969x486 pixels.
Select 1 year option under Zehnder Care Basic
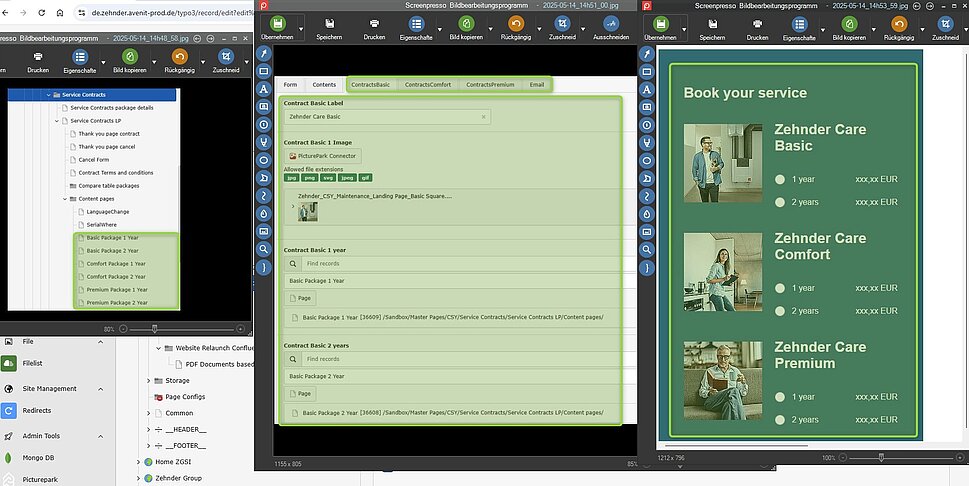(780, 179)
